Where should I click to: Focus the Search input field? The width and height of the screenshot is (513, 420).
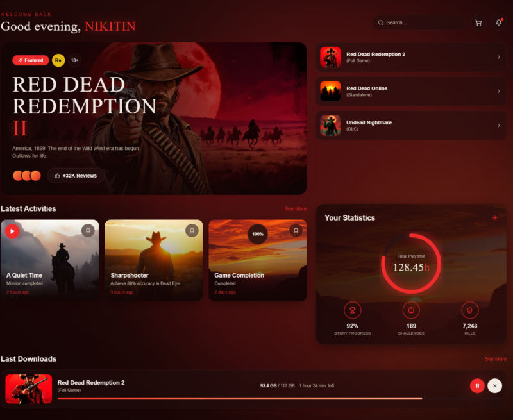(x=419, y=22)
